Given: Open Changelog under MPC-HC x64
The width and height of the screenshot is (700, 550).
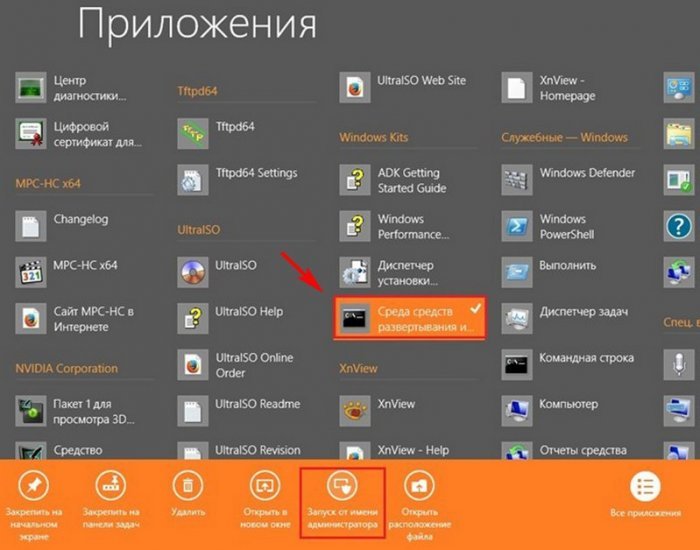Looking at the screenshot, I should coord(62,226).
